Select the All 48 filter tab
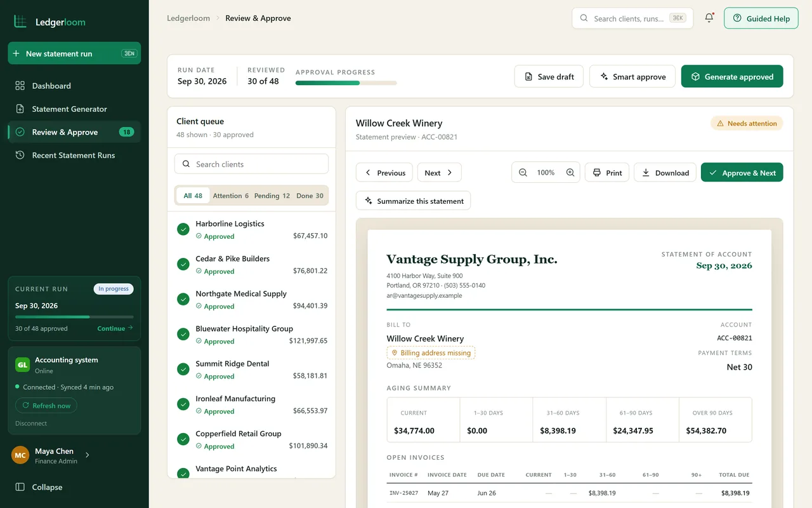 (193, 196)
